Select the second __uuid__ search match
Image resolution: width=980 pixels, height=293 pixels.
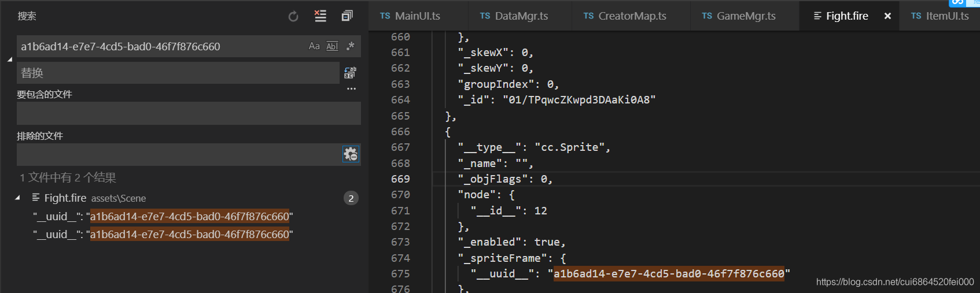pyautogui.click(x=163, y=234)
